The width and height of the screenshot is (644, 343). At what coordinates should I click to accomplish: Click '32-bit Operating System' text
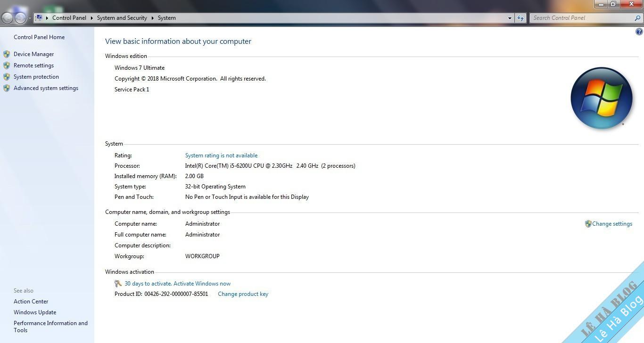click(x=215, y=187)
